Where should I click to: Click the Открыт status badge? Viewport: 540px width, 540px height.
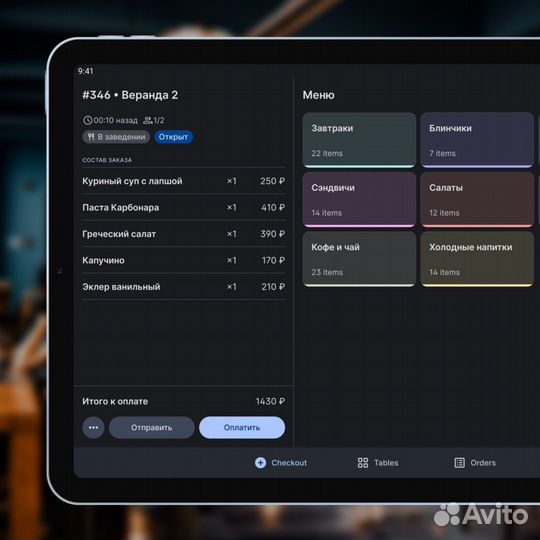point(173,137)
